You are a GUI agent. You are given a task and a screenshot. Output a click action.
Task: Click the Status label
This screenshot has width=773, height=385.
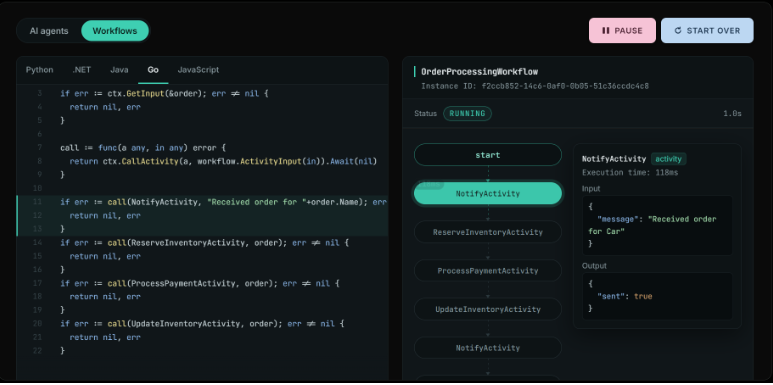pos(425,113)
